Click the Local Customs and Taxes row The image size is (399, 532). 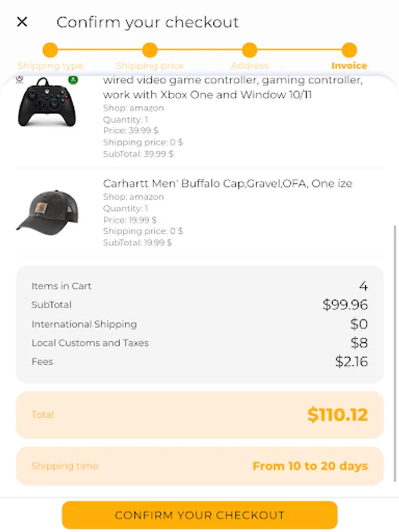(199, 343)
